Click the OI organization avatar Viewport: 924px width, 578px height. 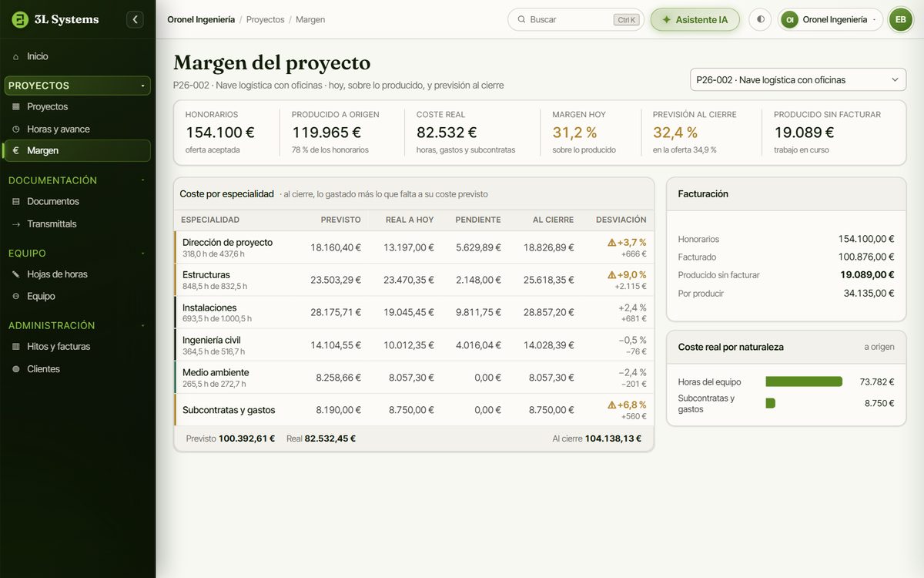(x=789, y=19)
